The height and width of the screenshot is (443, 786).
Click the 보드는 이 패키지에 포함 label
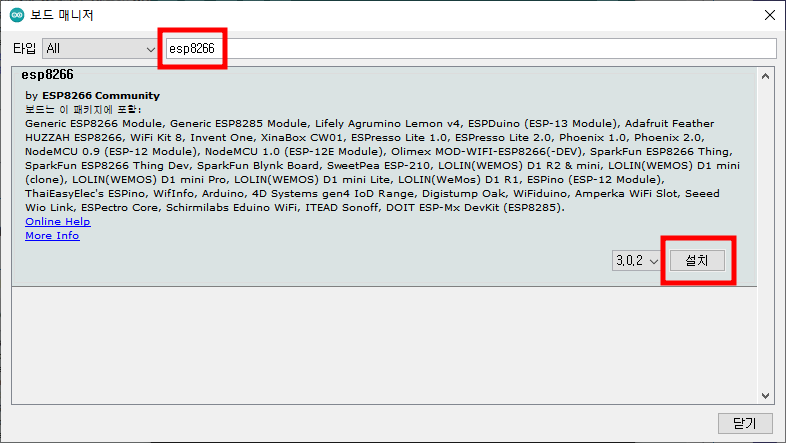tap(83, 109)
